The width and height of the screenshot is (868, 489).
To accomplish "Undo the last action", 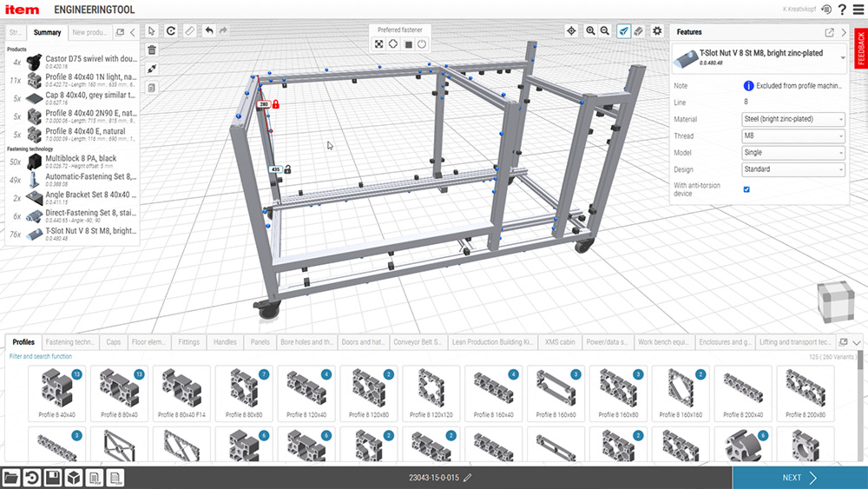I will pos(208,31).
